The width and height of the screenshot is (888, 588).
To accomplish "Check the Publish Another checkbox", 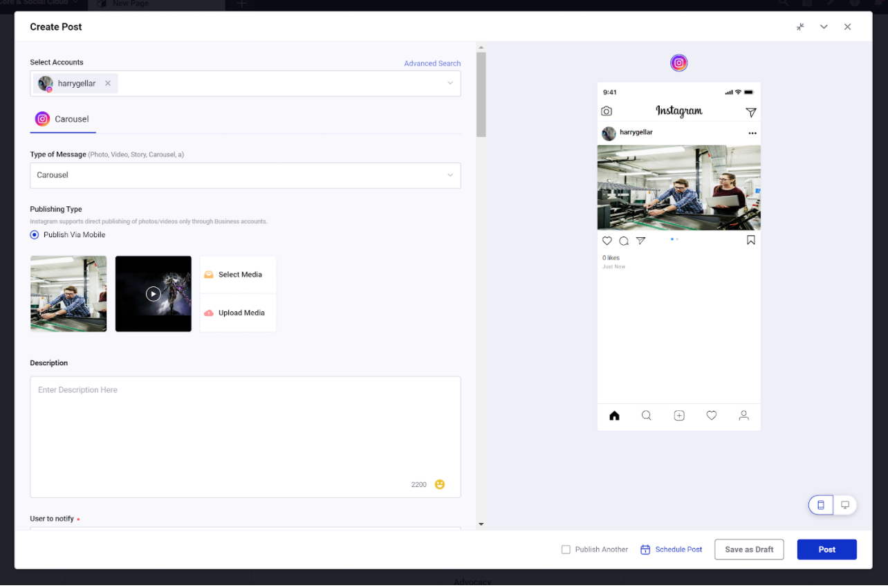I will point(566,550).
